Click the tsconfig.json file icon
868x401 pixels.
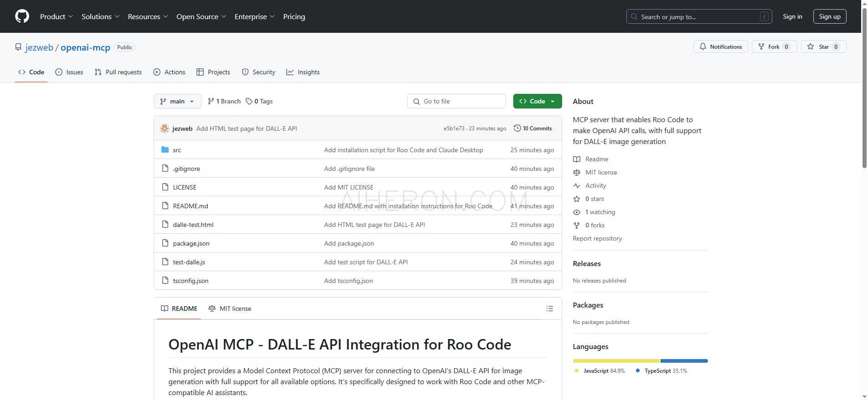tap(165, 281)
